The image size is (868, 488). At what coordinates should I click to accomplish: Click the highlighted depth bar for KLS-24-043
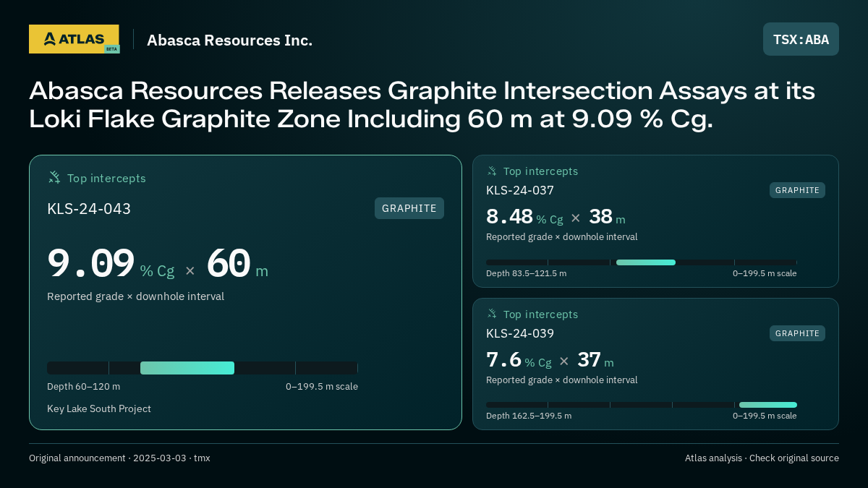[x=187, y=368]
